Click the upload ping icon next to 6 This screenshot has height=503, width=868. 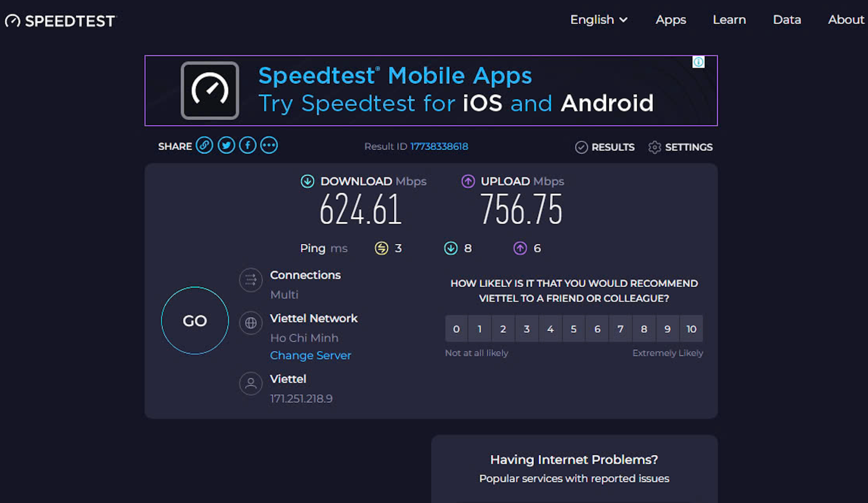point(520,248)
